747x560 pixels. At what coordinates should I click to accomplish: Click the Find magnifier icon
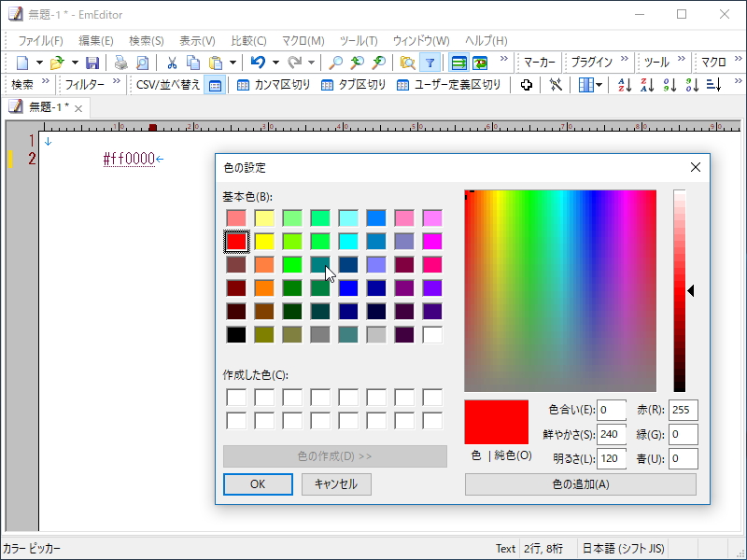(336, 63)
